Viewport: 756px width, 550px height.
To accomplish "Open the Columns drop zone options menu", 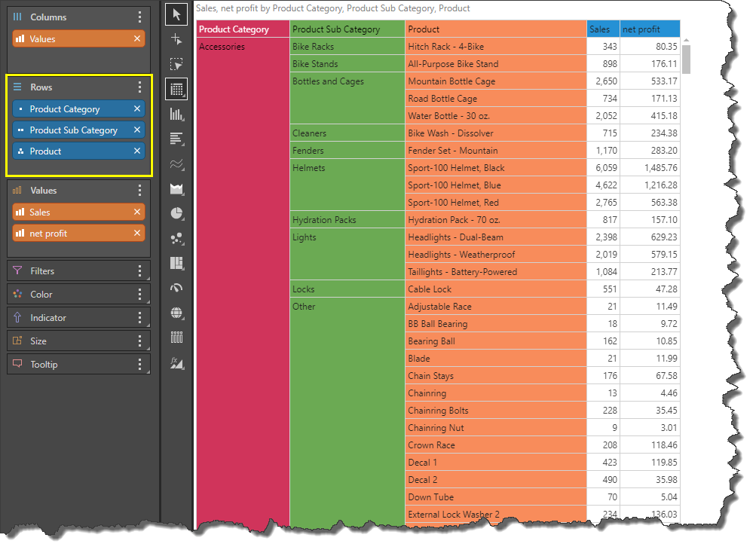I will [139, 17].
